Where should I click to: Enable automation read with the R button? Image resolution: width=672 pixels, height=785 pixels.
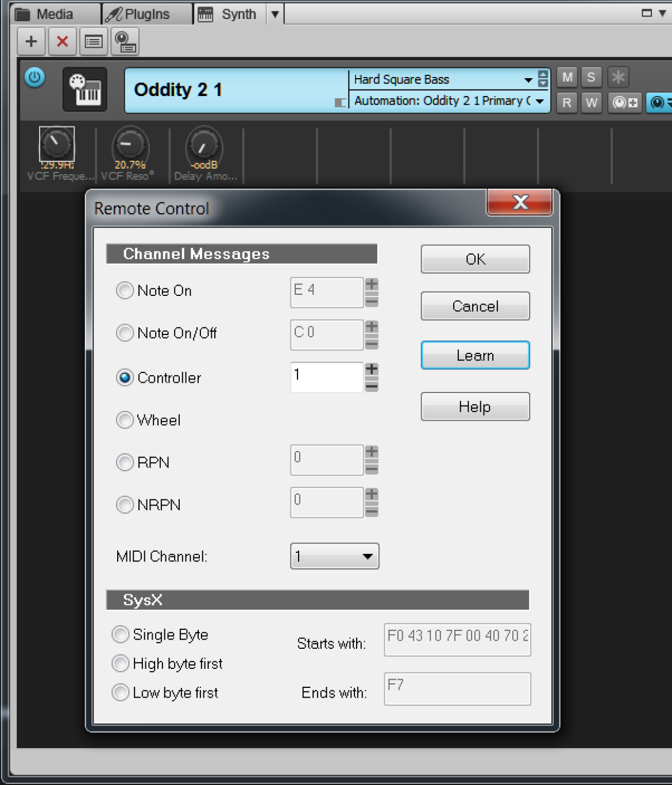coord(567,103)
